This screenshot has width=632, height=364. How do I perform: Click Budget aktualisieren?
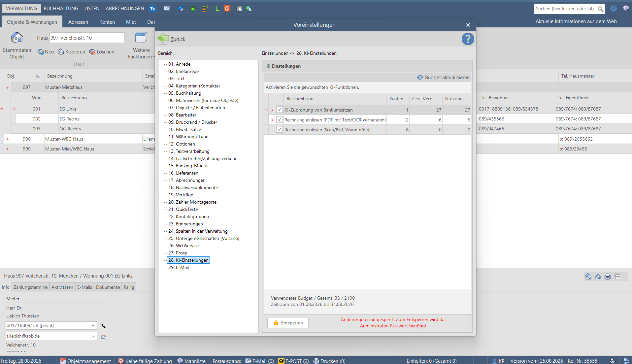tap(443, 77)
